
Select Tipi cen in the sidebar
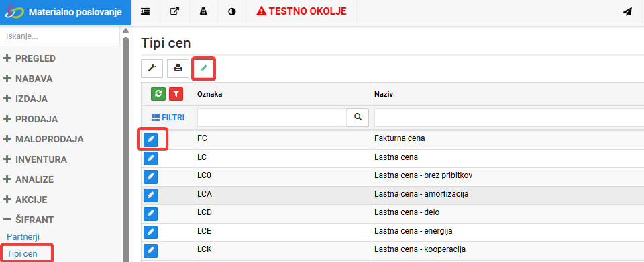point(22,253)
